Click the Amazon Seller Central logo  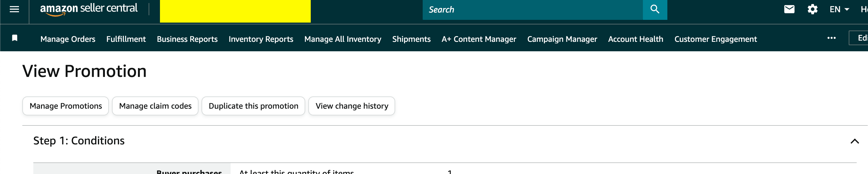89,9
